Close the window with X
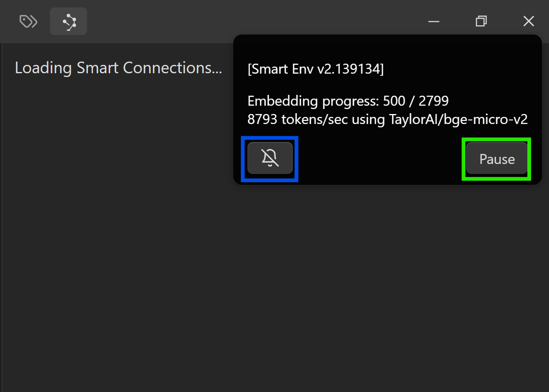This screenshot has width=549, height=392. point(529,21)
